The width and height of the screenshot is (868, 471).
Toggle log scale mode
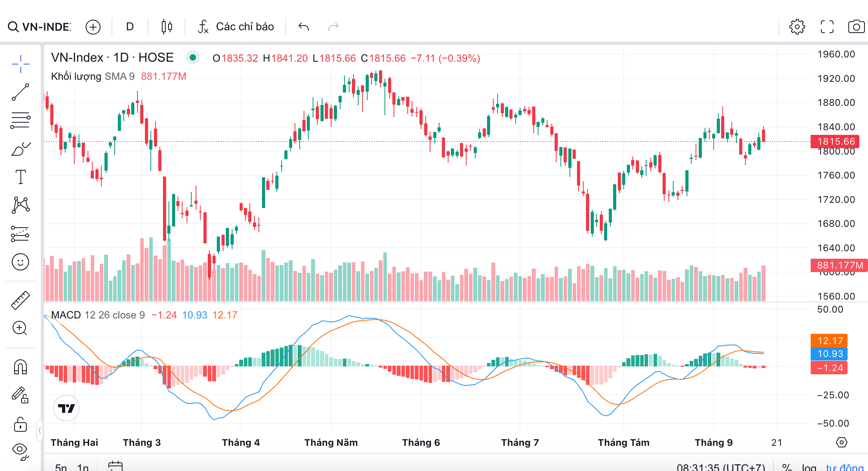pyautogui.click(x=809, y=467)
